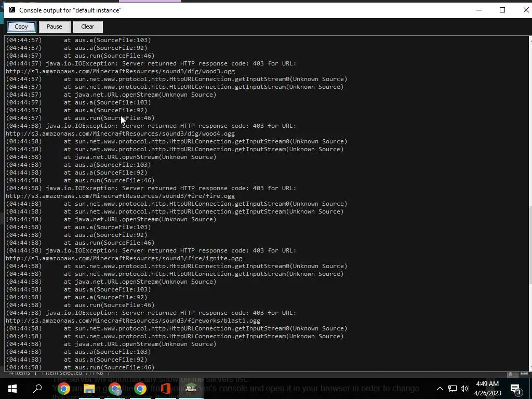Click the fire/fire.ogg URL line
This screenshot has width=532, height=399.
point(121,196)
